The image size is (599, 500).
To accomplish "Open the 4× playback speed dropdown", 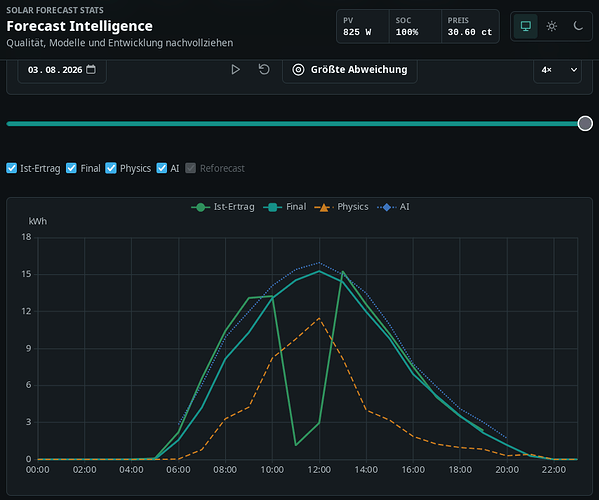I will 557,70.
